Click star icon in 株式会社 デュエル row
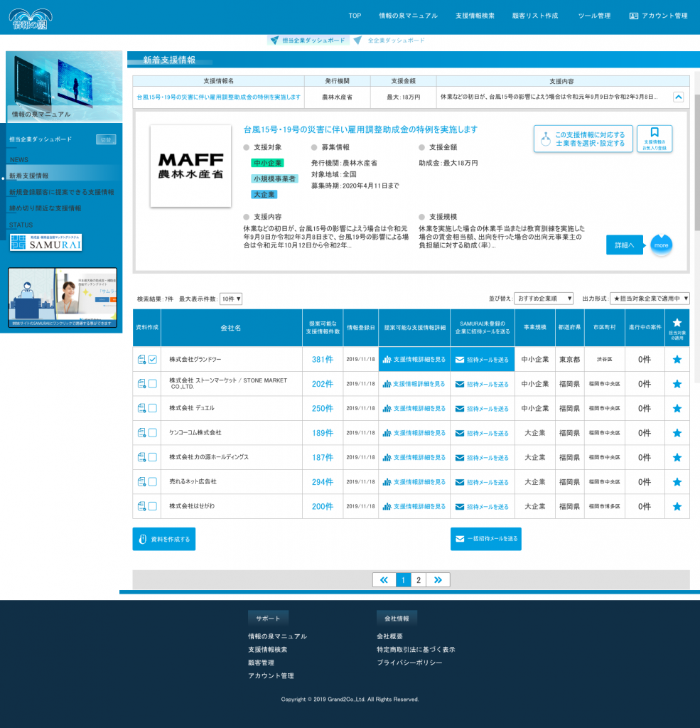The image size is (700, 728). pos(677,408)
